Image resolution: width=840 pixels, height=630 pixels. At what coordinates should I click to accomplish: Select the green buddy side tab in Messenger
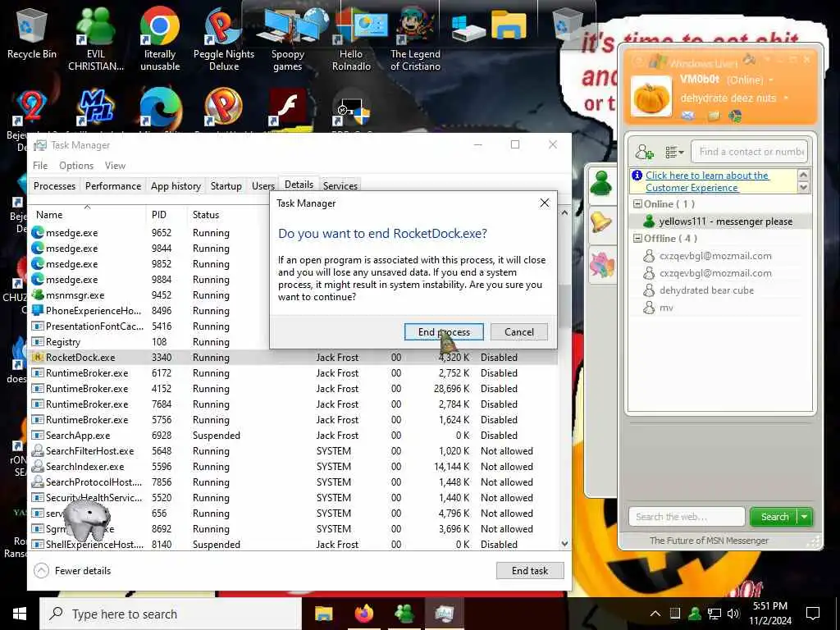pos(601,183)
